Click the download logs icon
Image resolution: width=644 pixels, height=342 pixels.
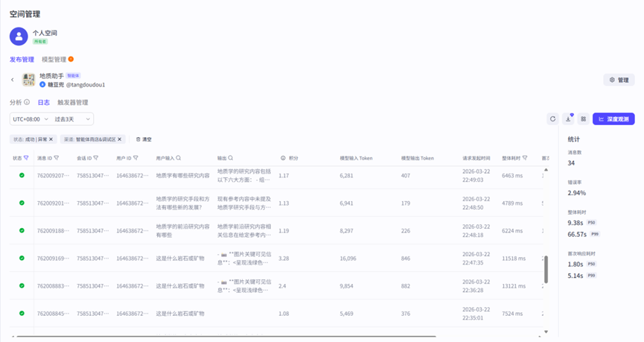(568, 118)
